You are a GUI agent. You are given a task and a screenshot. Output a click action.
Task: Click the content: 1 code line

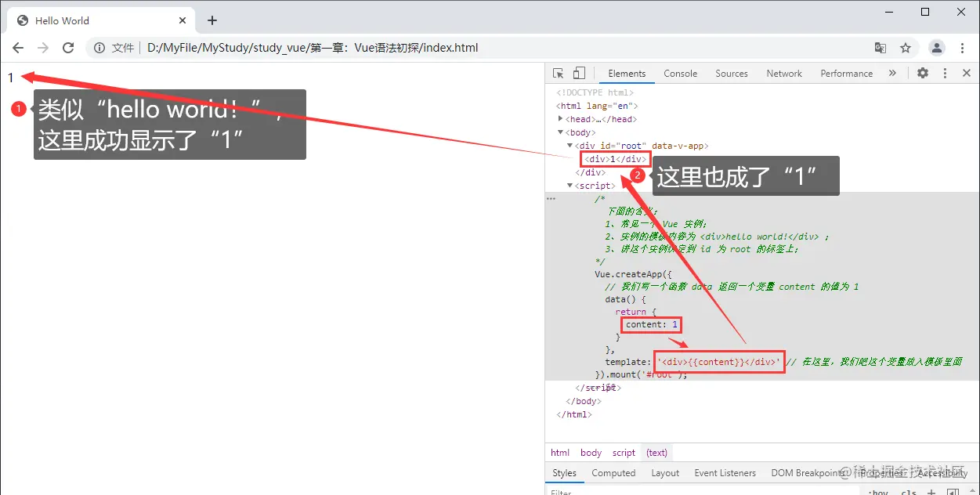pyautogui.click(x=652, y=324)
